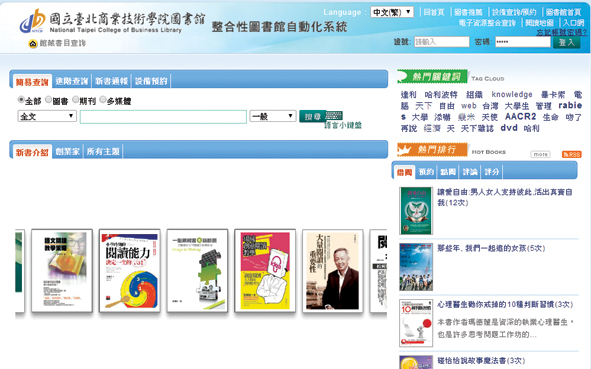Open 那些年,我們一起追的女孩 title link
This screenshot has height=369, width=591.
point(491,248)
